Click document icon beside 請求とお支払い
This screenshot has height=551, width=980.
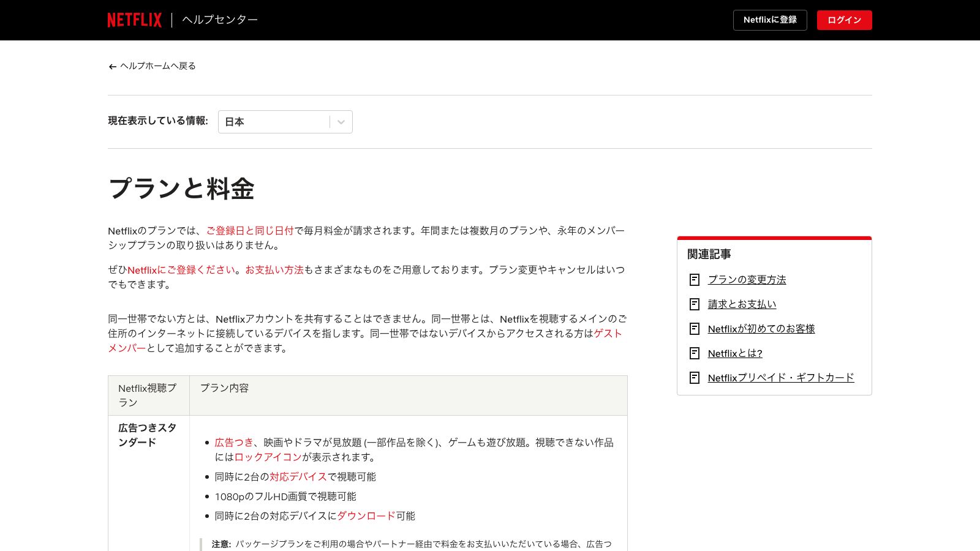(x=695, y=304)
